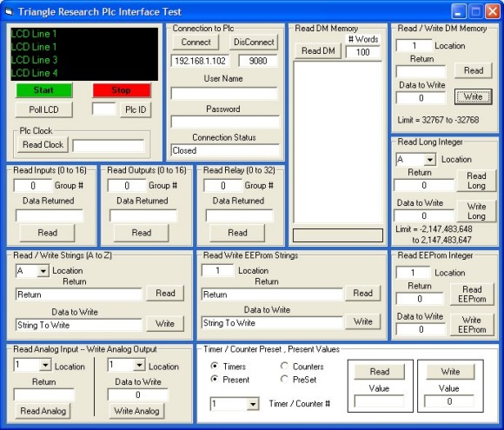
Task: Click EEProm Strings Location field
Action: (217, 271)
